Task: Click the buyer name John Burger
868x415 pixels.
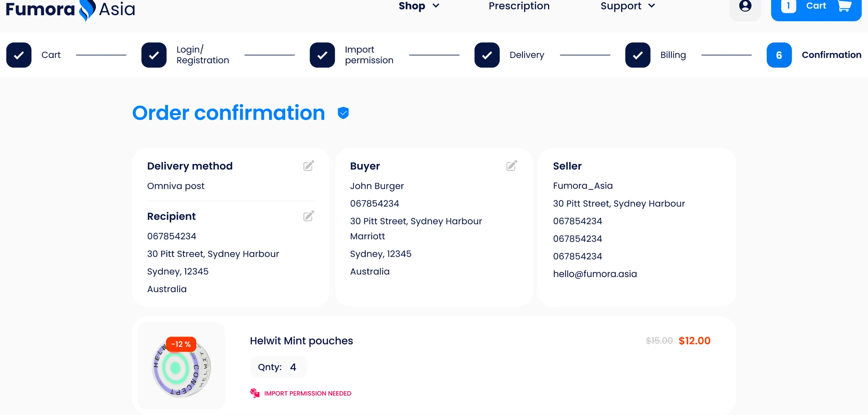Action: [x=377, y=186]
